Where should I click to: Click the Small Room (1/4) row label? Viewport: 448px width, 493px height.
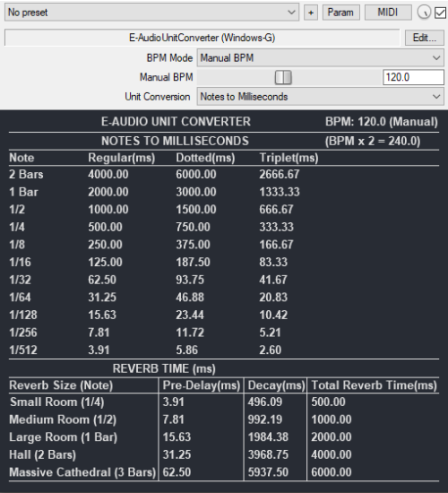click(x=57, y=402)
